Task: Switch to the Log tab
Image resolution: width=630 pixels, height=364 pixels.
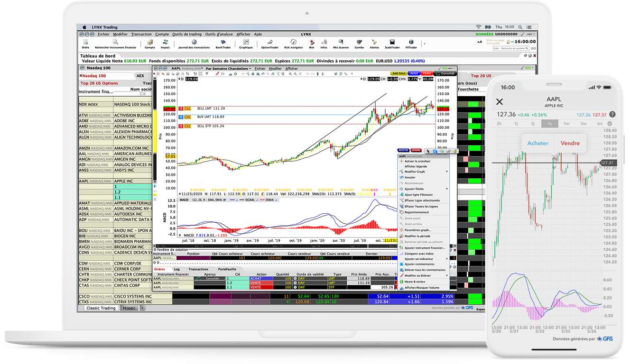Action: 176,269
